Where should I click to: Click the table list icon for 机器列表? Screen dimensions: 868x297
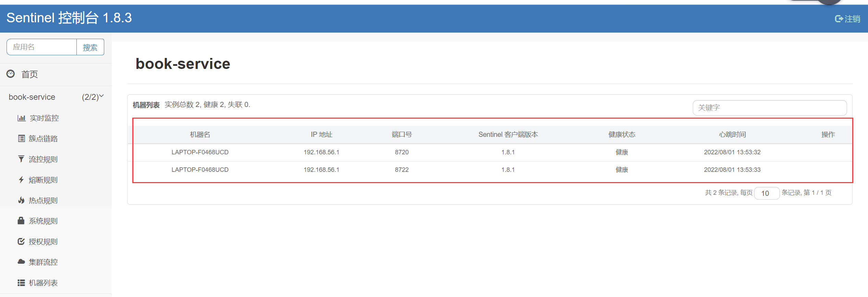21,283
